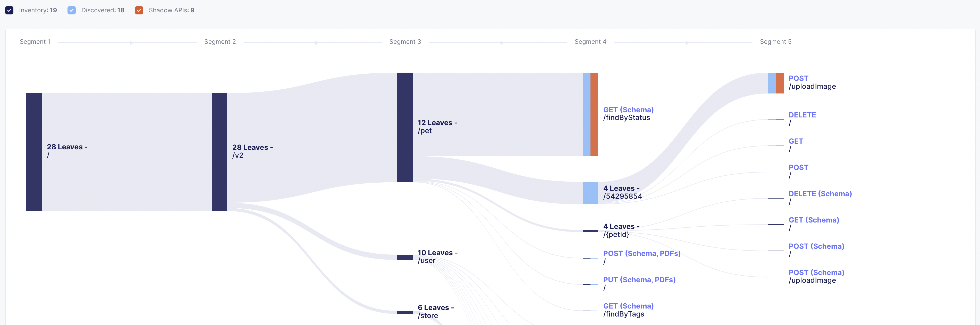Select the /pet node bar in Segment 3
The width and height of the screenshot is (980, 325).
coord(405,127)
